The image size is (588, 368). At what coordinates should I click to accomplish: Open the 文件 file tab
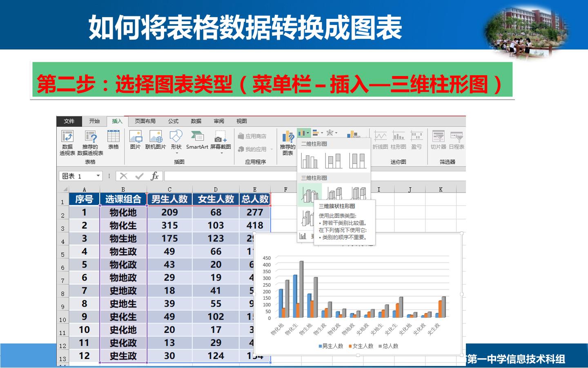point(69,121)
